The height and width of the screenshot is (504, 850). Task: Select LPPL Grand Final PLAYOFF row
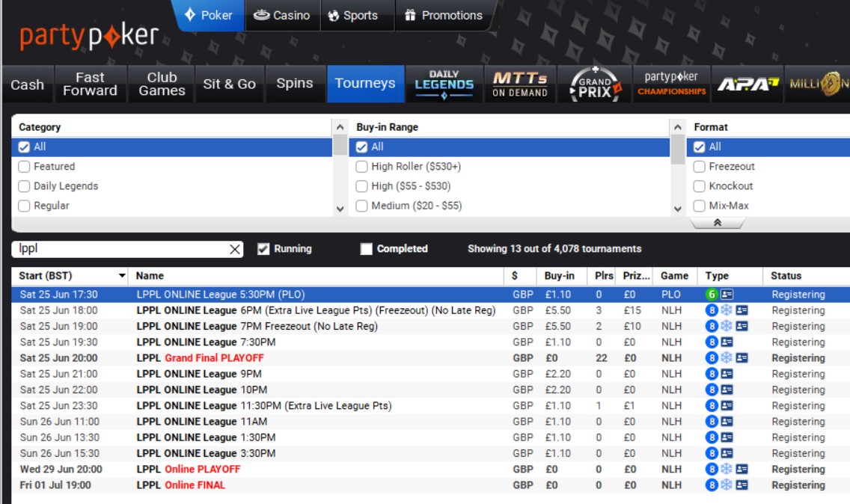tap(430, 357)
